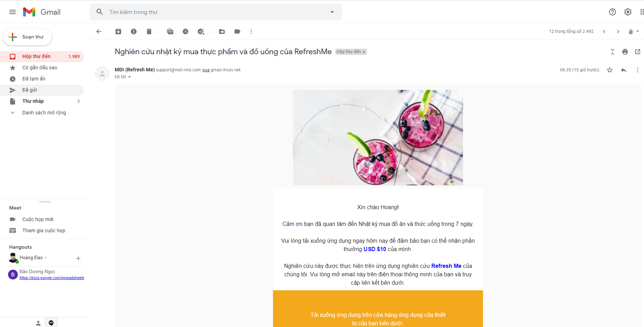Image resolution: width=644 pixels, height=327 pixels.
Task: Open the search options dropdown arrow
Action: coord(332,12)
